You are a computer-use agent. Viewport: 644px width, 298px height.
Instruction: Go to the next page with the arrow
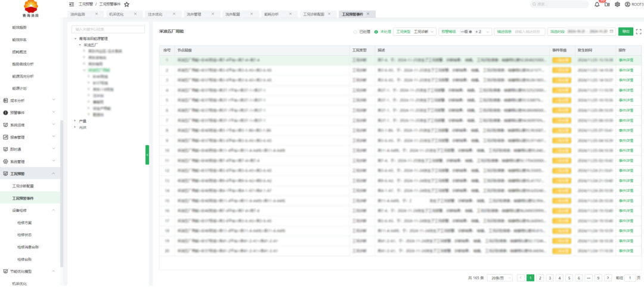[x=608, y=278]
